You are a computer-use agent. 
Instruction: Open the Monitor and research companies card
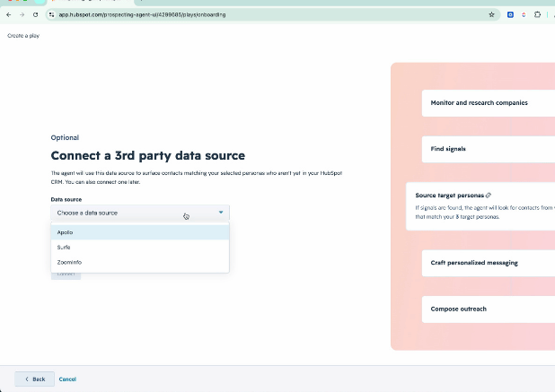pyautogui.click(x=489, y=103)
